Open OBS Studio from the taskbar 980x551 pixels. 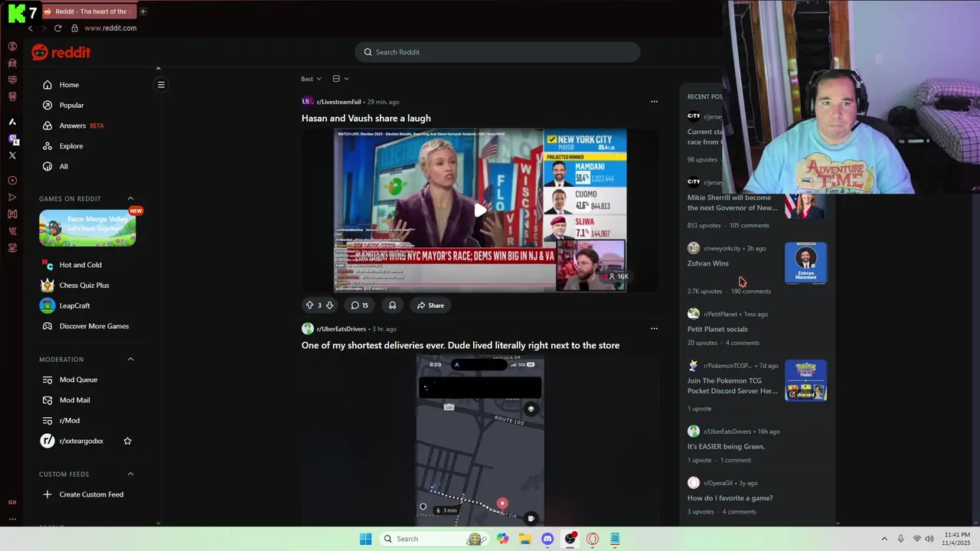click(570, 539)
